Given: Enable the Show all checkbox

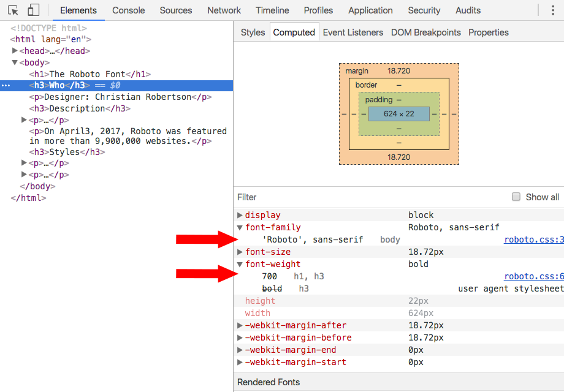Looking at the screenshot, I should click(516, 197).
